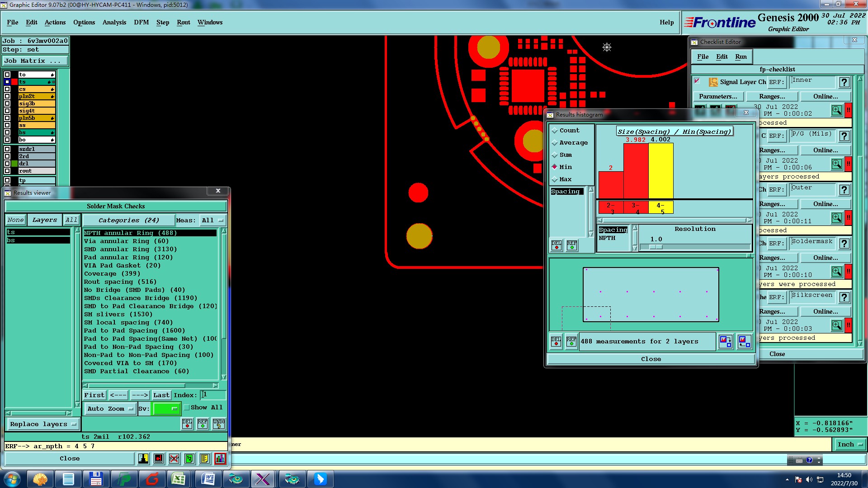
Task: Close the Results histogram with Close button
Action: click(x=651, y=359)
